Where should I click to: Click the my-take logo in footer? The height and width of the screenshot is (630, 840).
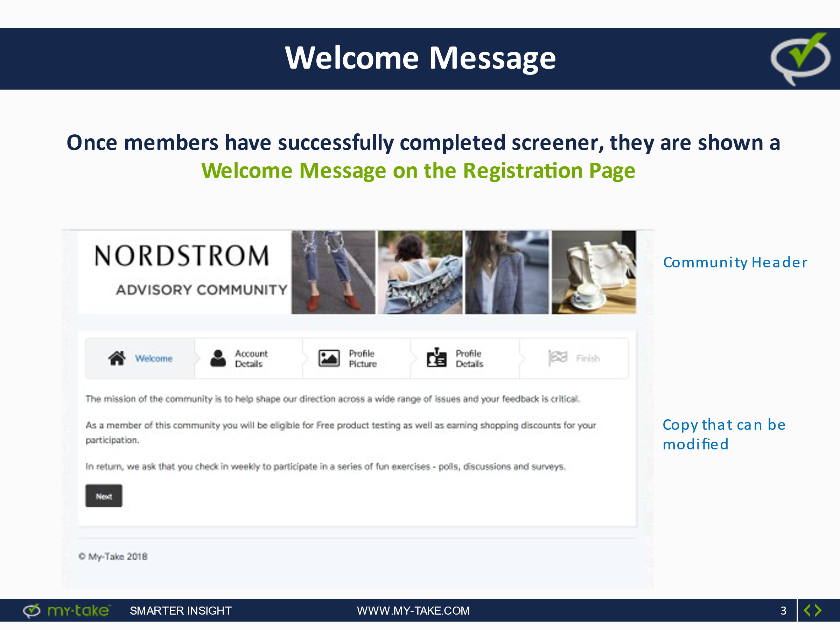[67, 611]
